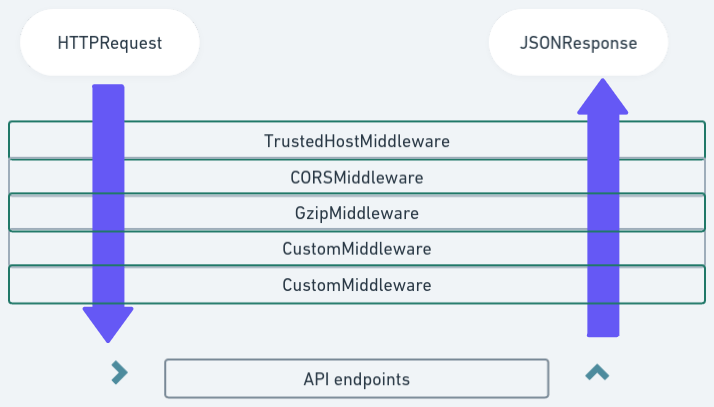Select the GzipMiddleware layer

tap(357, 213)
